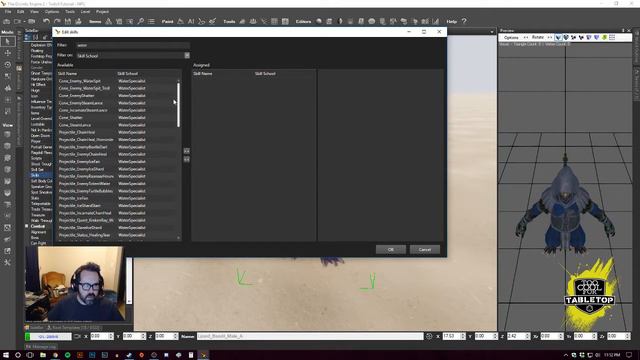Collapse the Combat group in sidebar
The image size is (640, 360).
coord(27,226)
